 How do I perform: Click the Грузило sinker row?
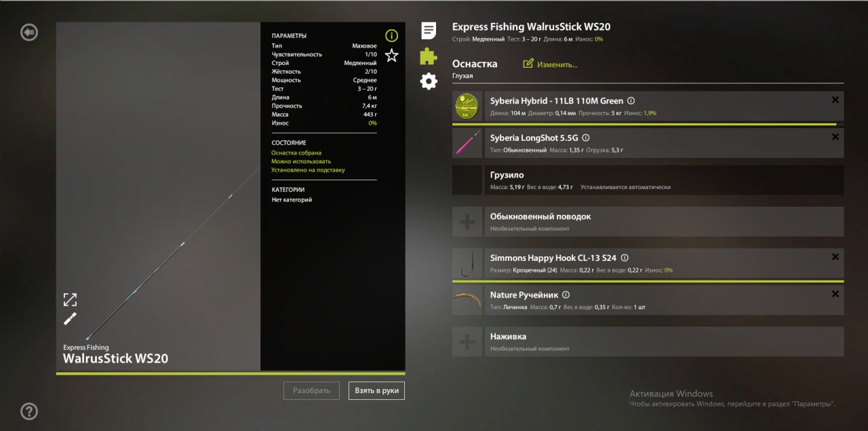648,180
